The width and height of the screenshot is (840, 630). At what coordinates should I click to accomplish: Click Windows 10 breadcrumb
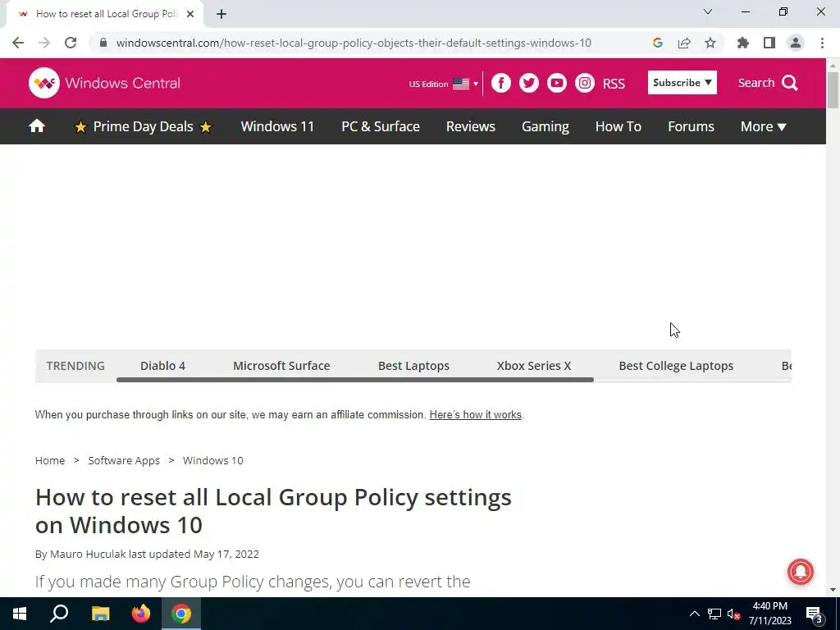[212, 460]
